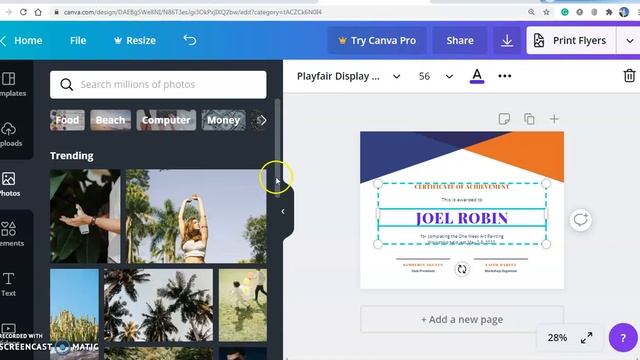Filter photos by Computer category
This screenshot has height=360, width=640.
tap(166, 120)
